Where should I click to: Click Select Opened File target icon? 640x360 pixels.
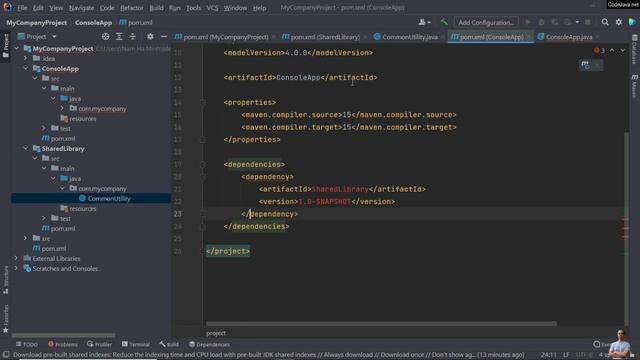(x=105, y=36)
